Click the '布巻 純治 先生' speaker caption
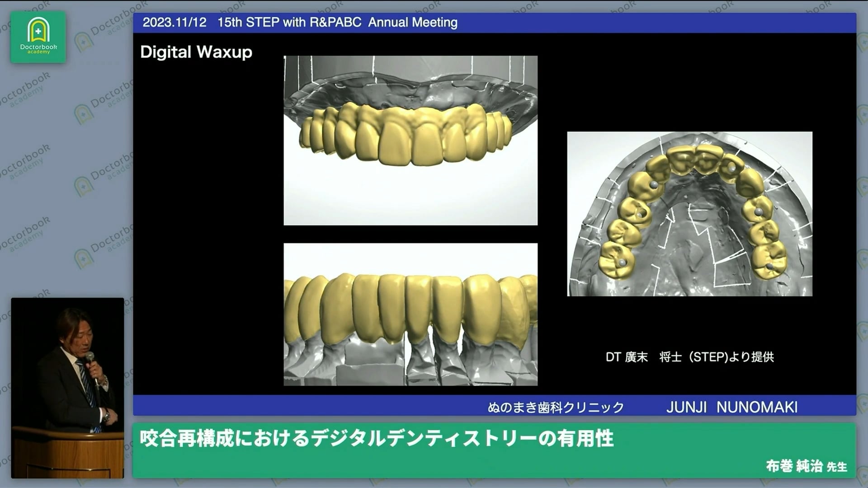Image resolution: width=868 pixels, height=488 pixels. [x=807, y=466]
